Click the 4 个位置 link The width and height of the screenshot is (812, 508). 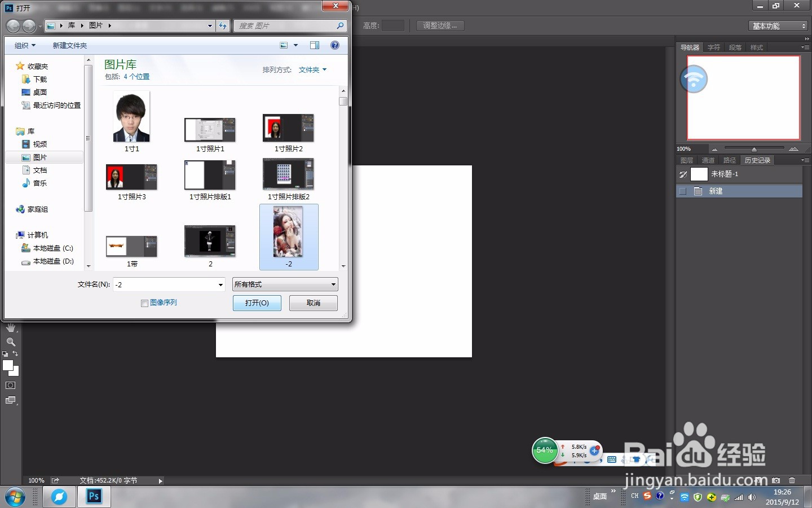point(136,77)
